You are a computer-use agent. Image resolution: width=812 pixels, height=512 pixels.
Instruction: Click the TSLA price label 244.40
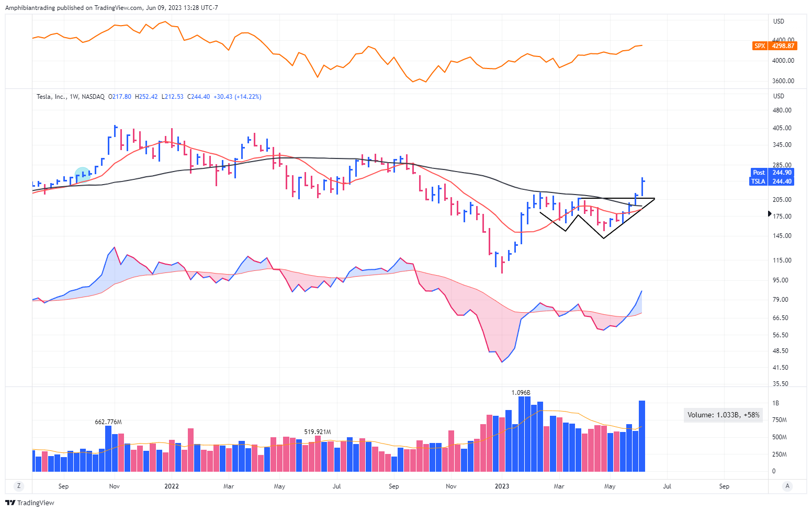click(782, 181)
